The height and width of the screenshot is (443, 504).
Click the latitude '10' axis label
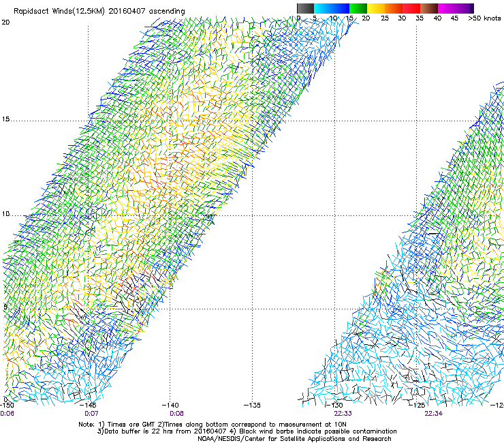[5, 214]
